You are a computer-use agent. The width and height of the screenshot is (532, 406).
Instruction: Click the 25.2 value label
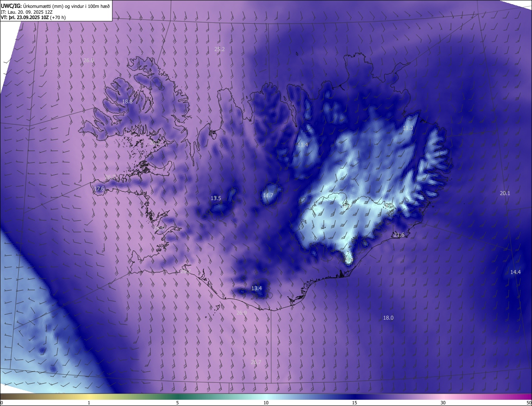click(219, 49)
